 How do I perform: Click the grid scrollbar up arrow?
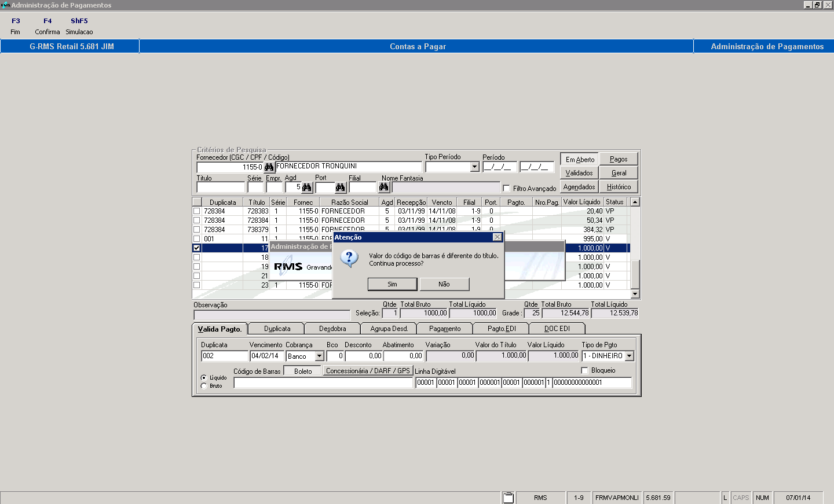(x=635, y=202)
